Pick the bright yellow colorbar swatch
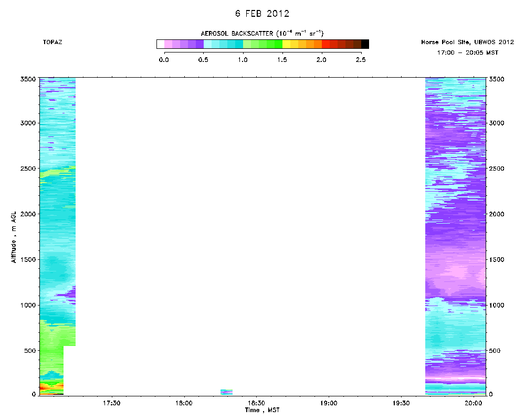The height and width of the screenshot is (420, 525). [x=286, y=44]
